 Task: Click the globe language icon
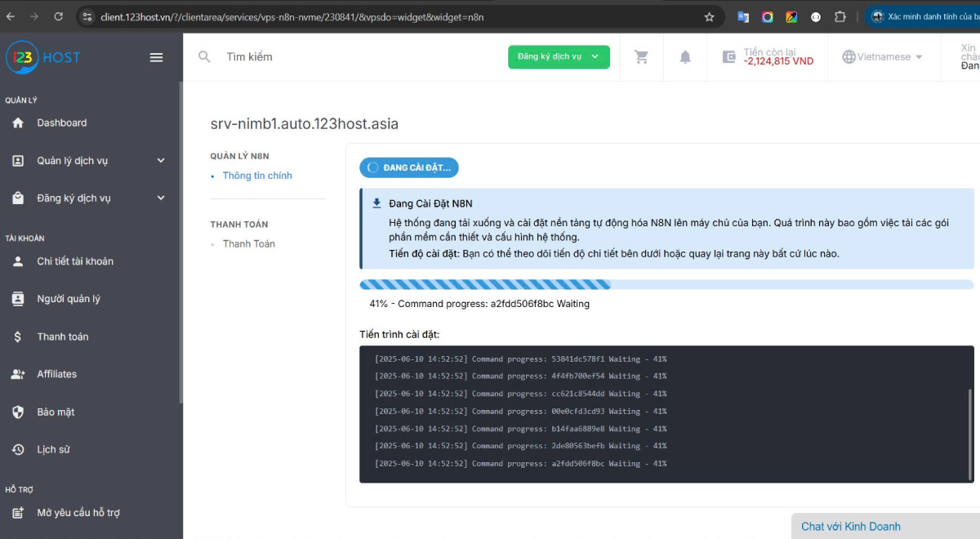coord(849,56)
